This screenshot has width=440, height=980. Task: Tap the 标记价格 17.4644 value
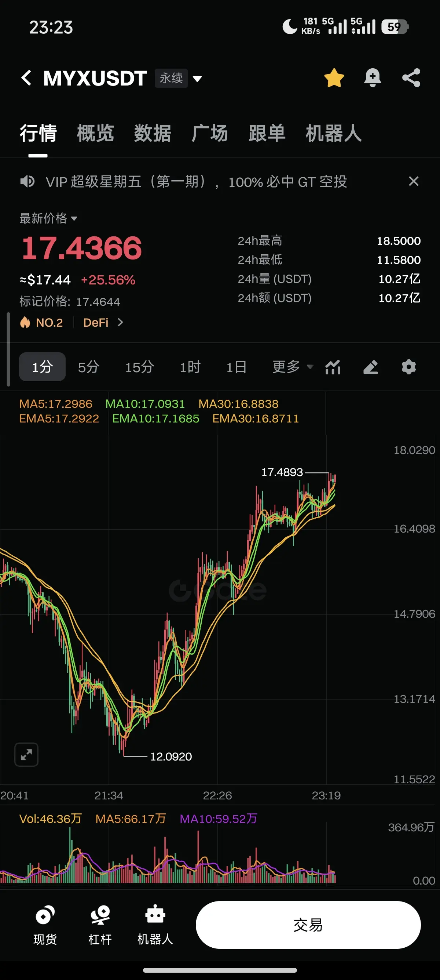click(98, 302)
